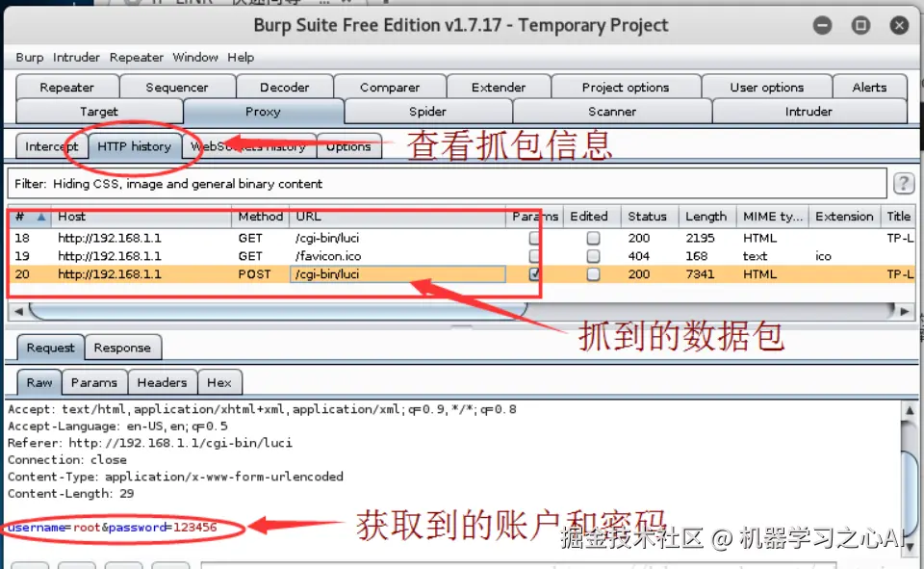The height and width of the screenshot is (569, 924).
Task: Open the HTTP history sub-tab
Action: [135, 146]
